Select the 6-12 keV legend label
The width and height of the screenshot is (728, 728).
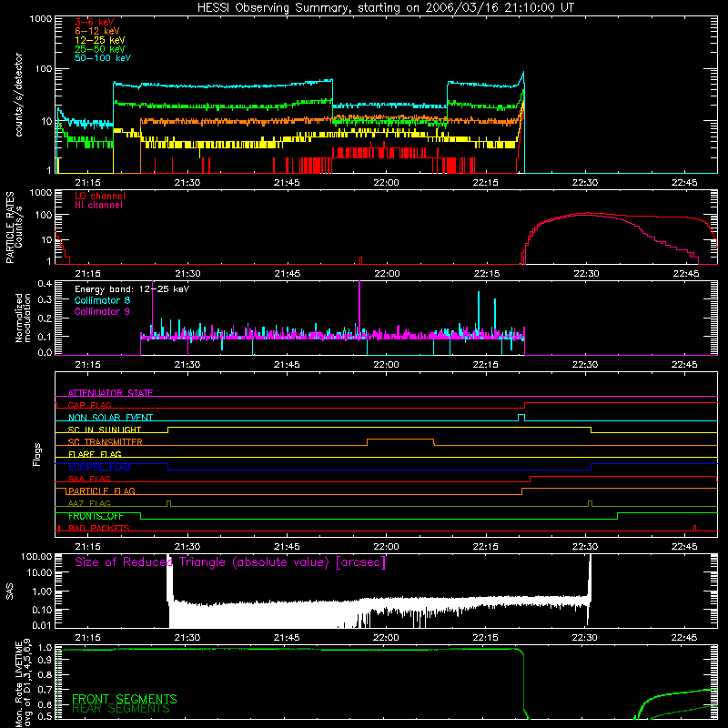[x=97, y=31]
